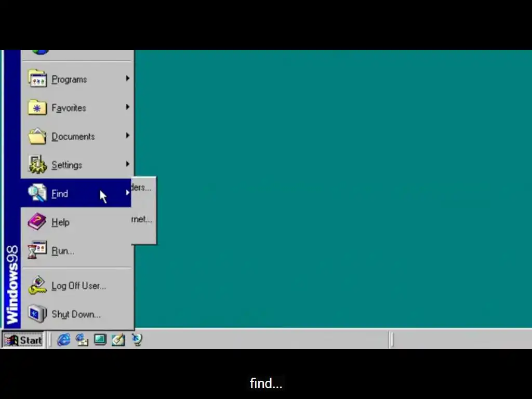Click the satellite dish Quick Launch icon
This screenshot has height=399, width=532.
[137, 340]
